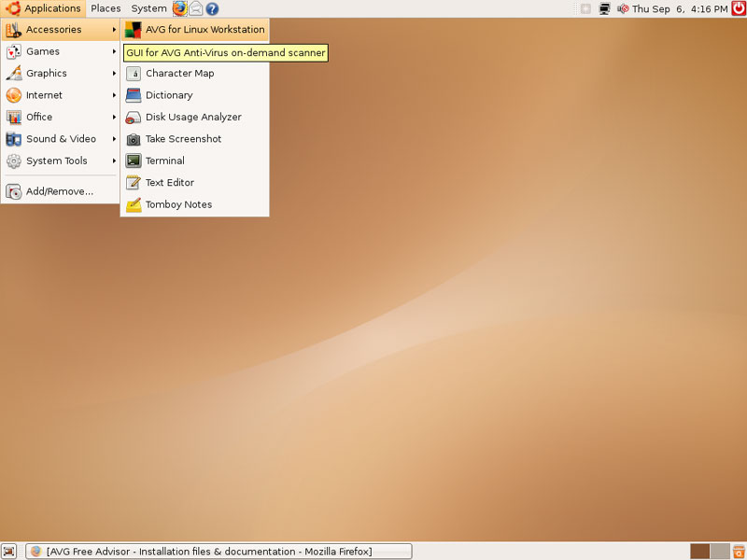Expand the Sound & Video submenu arrow
Viewport: 747px width, 560px height.
click(x=114, y=139)
